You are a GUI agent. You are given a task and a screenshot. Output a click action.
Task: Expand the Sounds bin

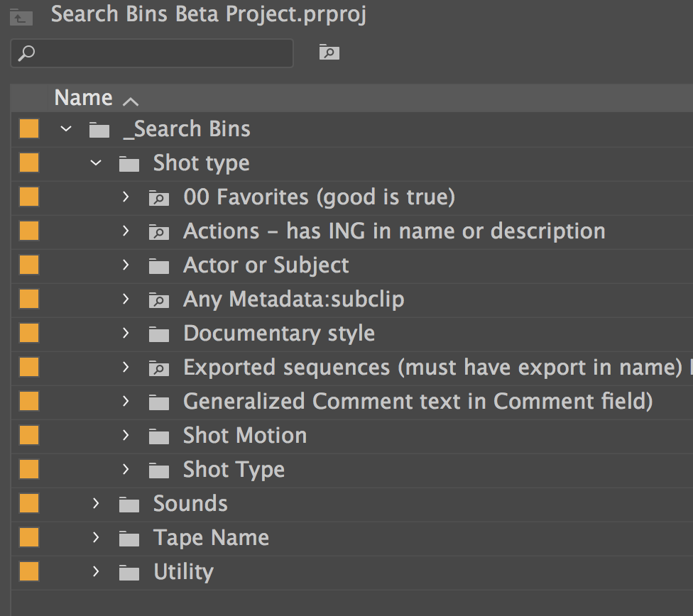coord(96,503)
